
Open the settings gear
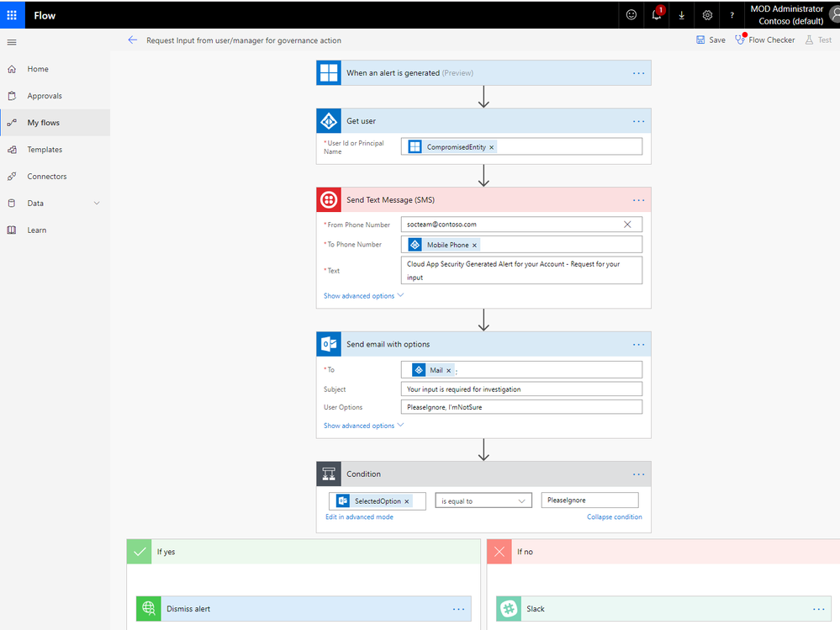[707, 15]
